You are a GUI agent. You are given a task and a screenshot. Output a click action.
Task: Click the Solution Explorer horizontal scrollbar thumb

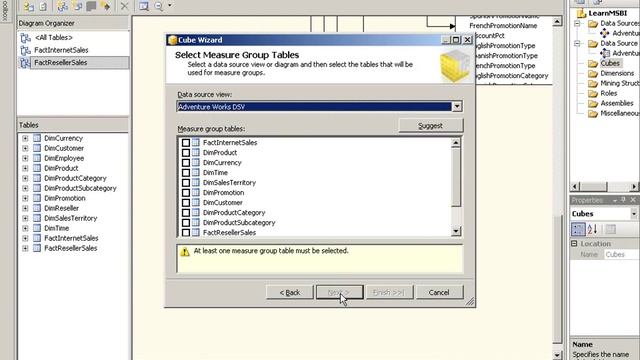(x=594, y=187)
